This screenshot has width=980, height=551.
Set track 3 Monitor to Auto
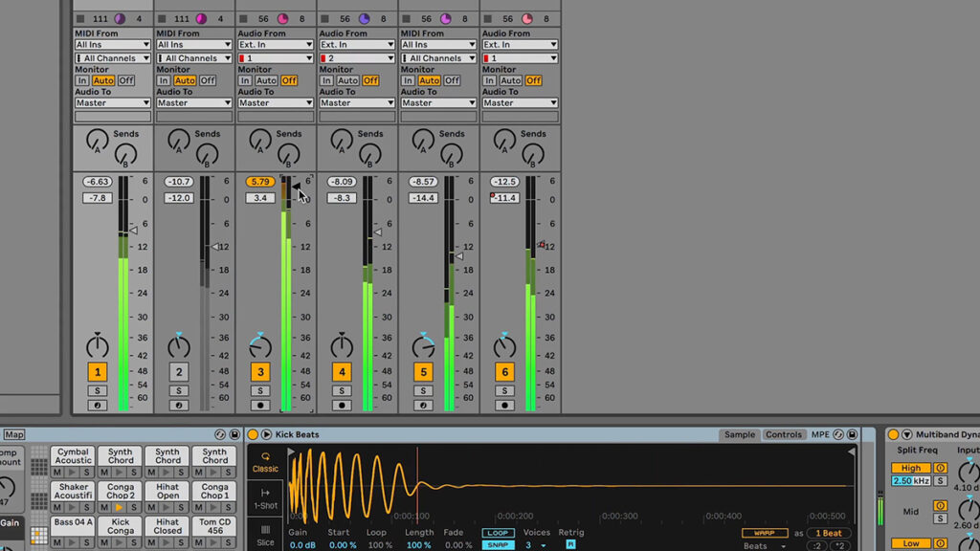coord(266,80)
